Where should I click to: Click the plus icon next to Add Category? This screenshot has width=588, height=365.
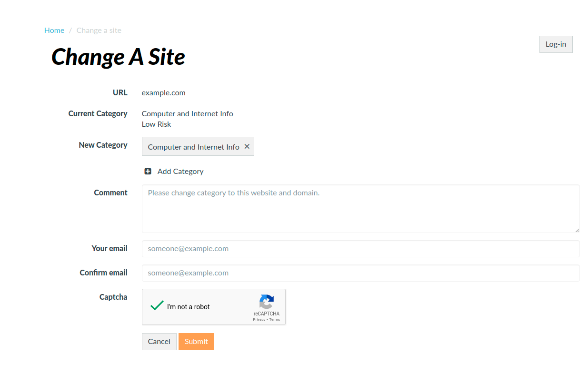pos(148,171)
